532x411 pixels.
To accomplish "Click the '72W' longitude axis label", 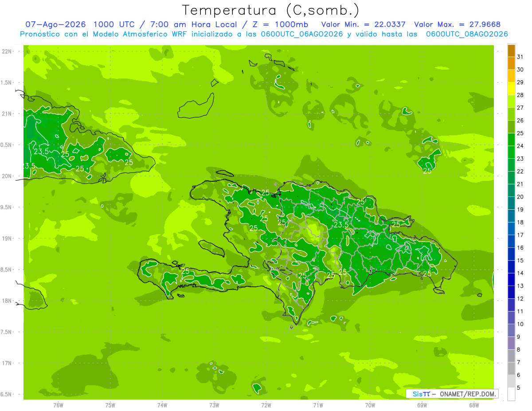I will (x=266, y=405).
